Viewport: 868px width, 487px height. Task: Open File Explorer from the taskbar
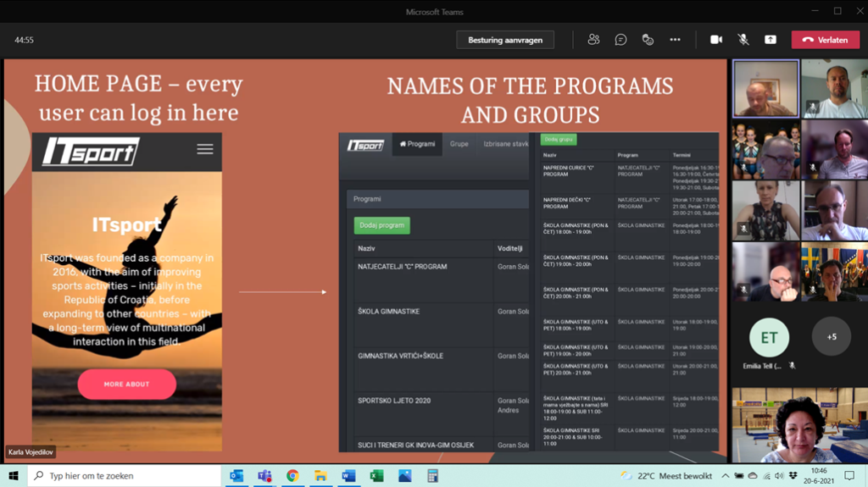(320, 475)
